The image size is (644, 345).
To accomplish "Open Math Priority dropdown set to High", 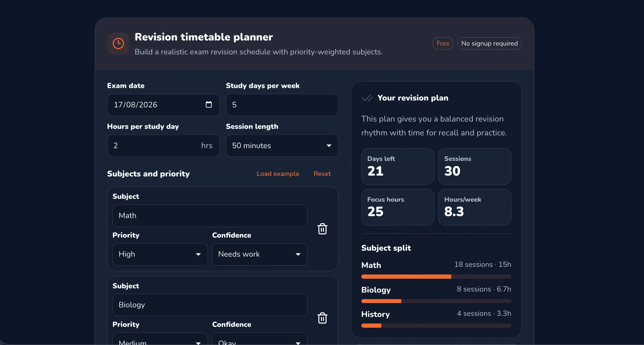I will 160,254.
